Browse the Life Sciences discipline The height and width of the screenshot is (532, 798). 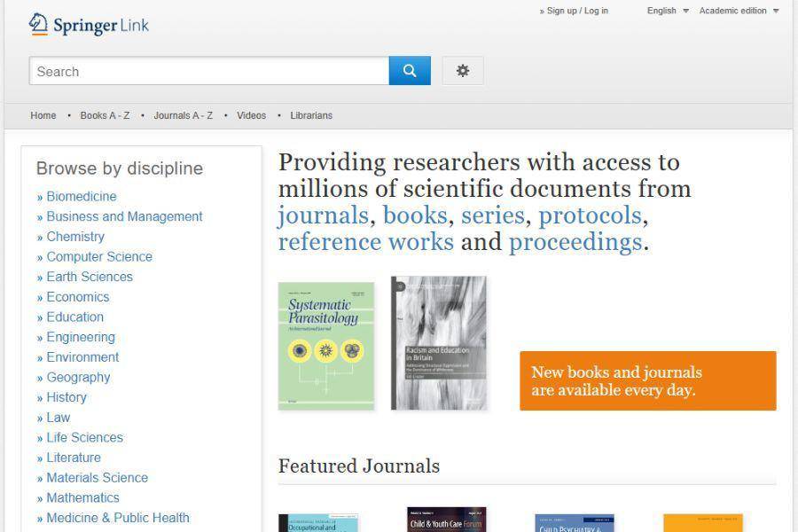tap(84, 438)
